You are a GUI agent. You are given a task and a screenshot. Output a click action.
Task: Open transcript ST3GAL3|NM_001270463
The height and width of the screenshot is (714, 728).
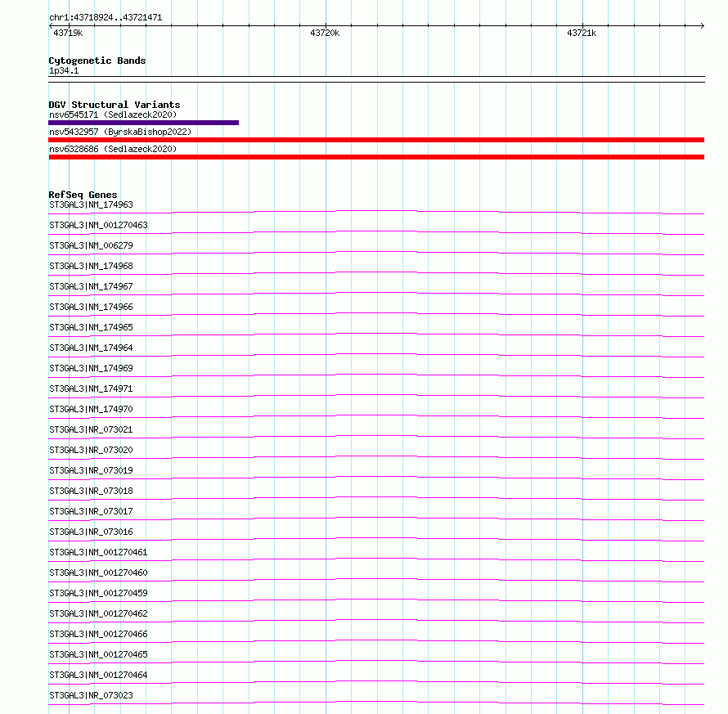pos(98,225)
